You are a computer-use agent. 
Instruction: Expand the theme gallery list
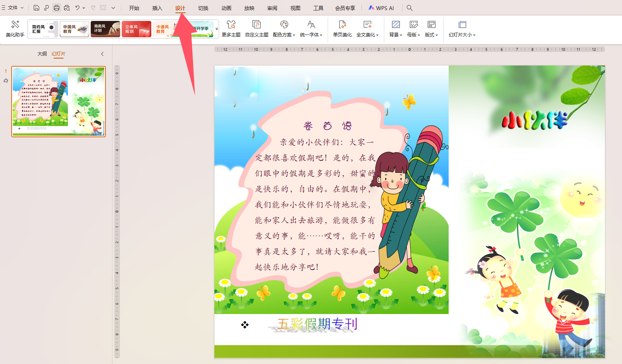[x=216, y=29]
